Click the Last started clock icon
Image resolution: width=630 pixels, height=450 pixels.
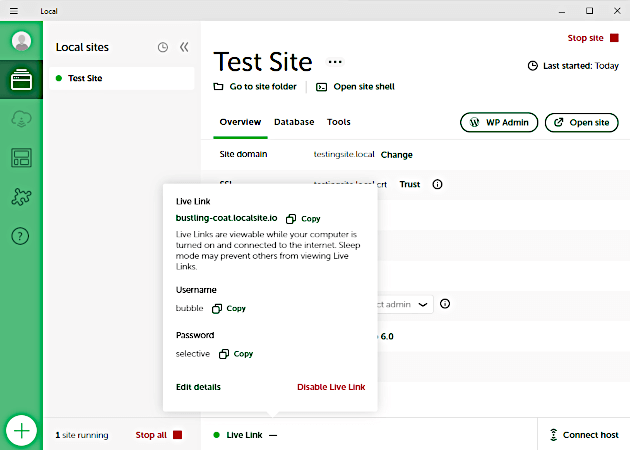(x=533, y=65)
